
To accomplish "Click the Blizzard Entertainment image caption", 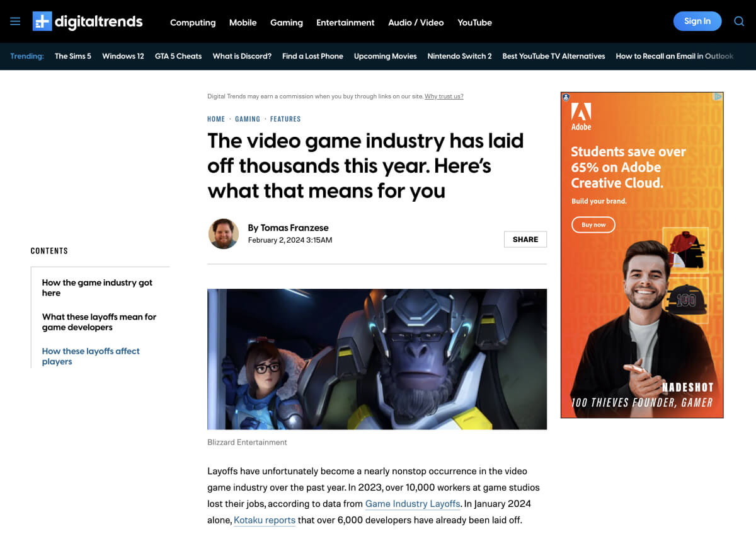I will coord(247,442).
